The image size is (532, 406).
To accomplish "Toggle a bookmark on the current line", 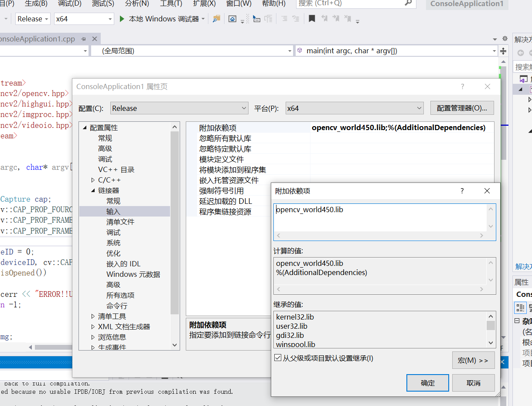I will [311, 19].
